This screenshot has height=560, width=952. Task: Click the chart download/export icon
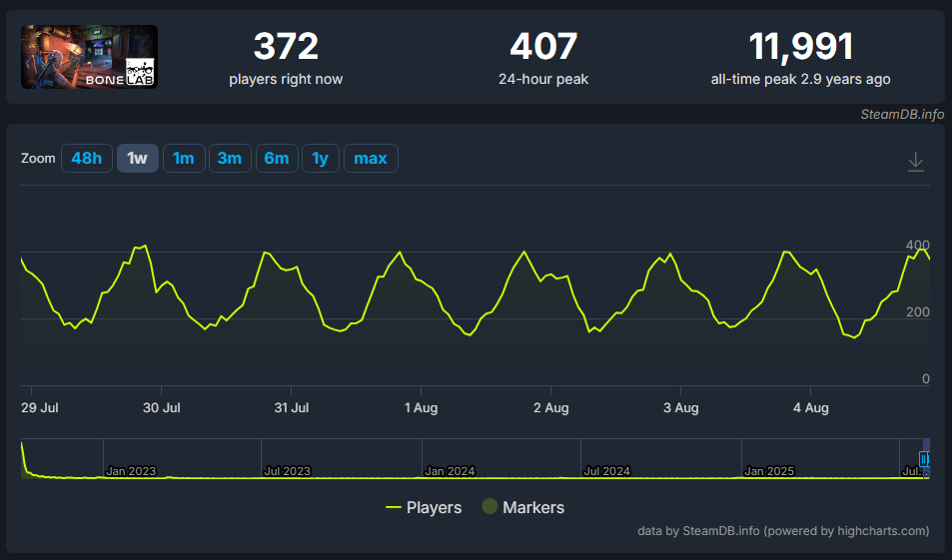(x=915, y=162)
